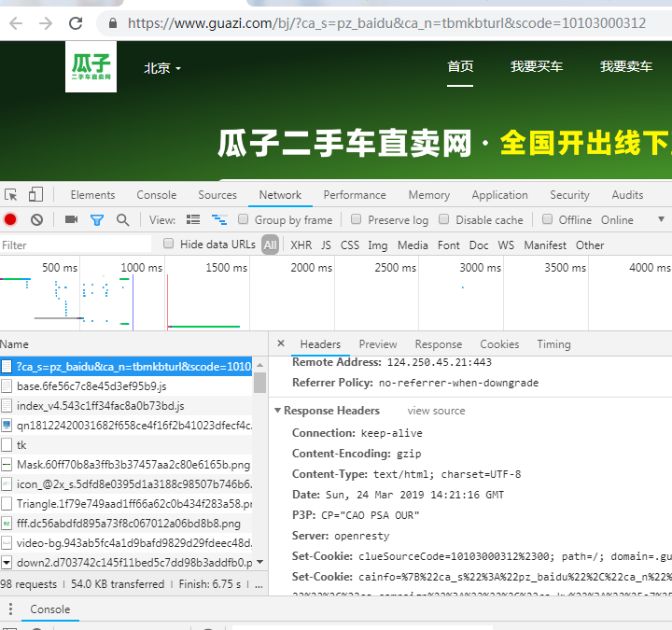Image resolution: width=672 pixels, height=630 pixels.
Task: Click the padlock site security icon
Action: pyautogui.click(x=113, y=23)
